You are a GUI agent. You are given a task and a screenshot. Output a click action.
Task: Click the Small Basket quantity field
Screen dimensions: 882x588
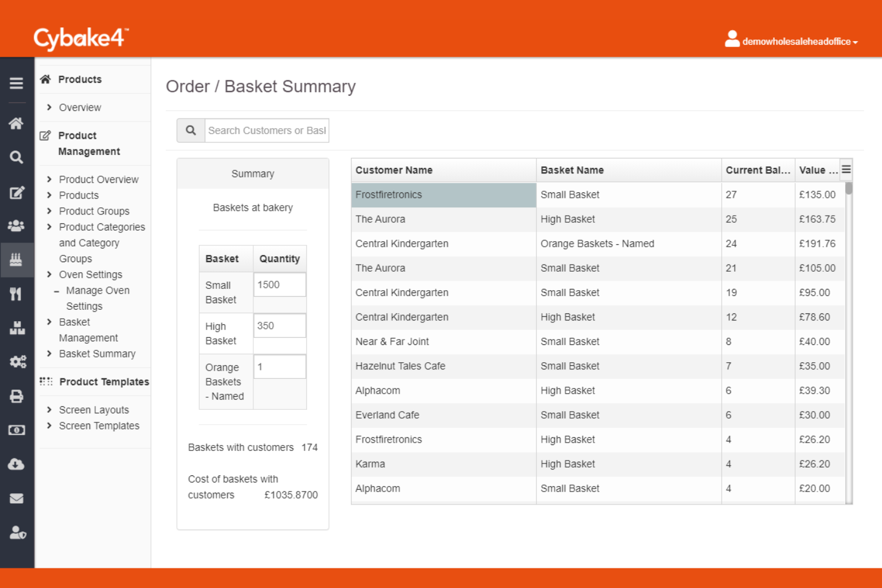(x=279, y=285)
